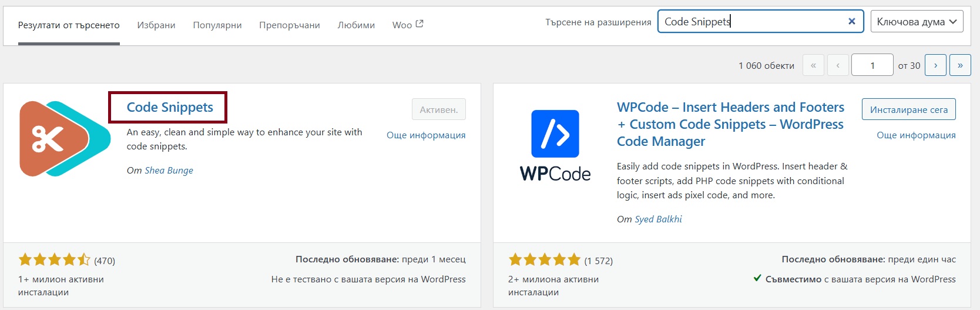Click the compatibility checkmark for WPCode

[757, 278]
